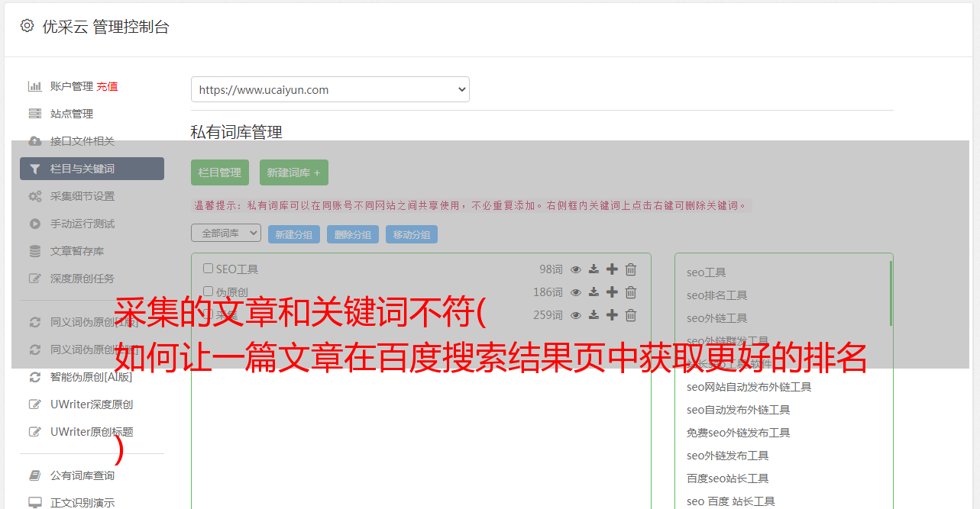Click trash icon on the 186词 row
Viewport: 980px width, 509px height.
tap(631, 292)
